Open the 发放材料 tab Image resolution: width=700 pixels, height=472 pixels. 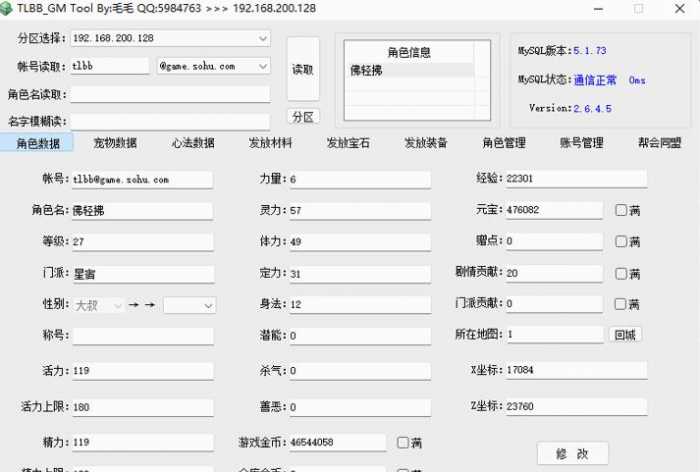(271, 143)
